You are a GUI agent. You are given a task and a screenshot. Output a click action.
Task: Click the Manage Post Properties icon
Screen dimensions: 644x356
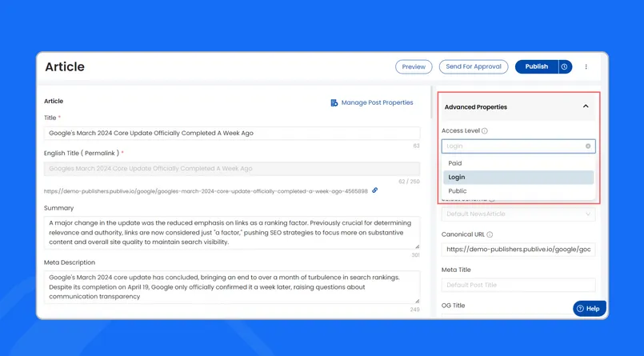(334, 103)
